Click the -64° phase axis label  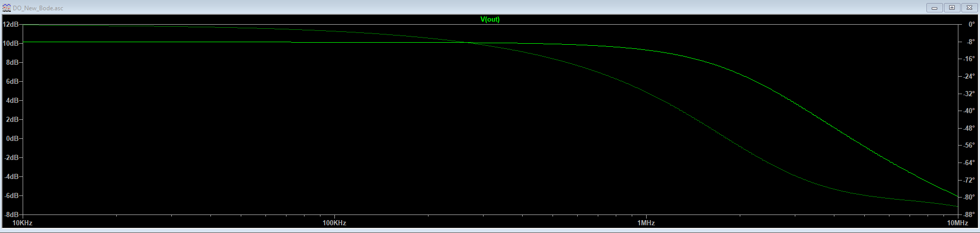[x=969, y=163]
